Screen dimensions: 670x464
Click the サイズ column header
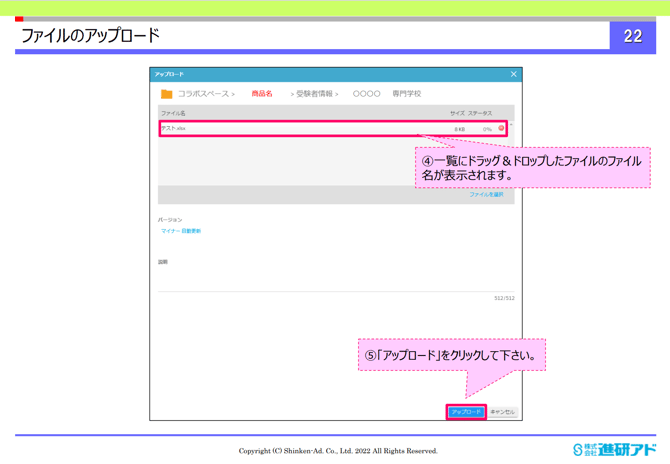point(457,113)
